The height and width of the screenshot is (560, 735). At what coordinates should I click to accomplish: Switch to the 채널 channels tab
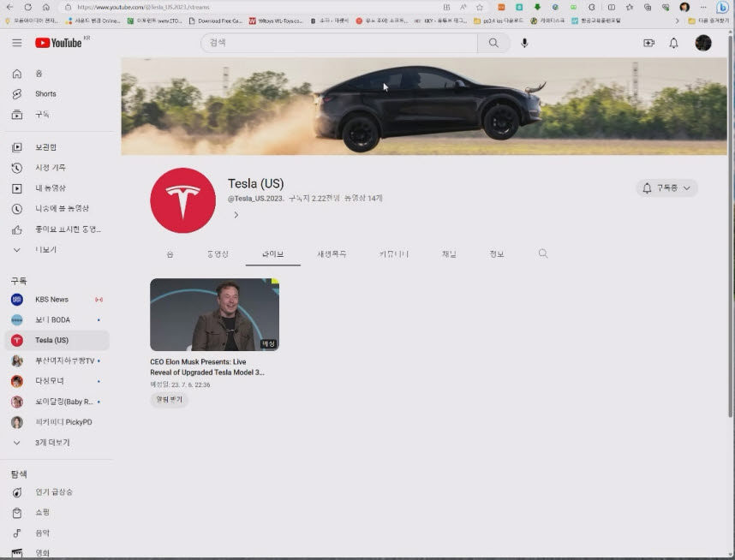pyautogui.click(x=449, y=254)
